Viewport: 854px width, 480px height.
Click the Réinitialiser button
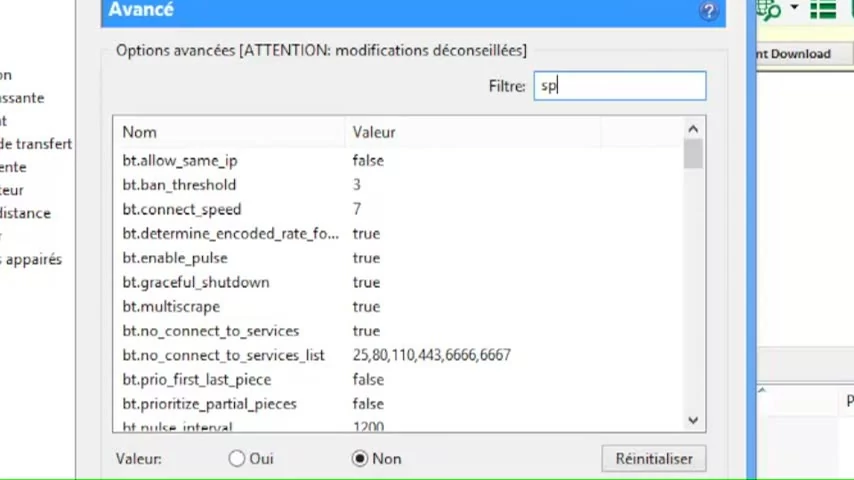pyautogui.click(x=654, y=459)
